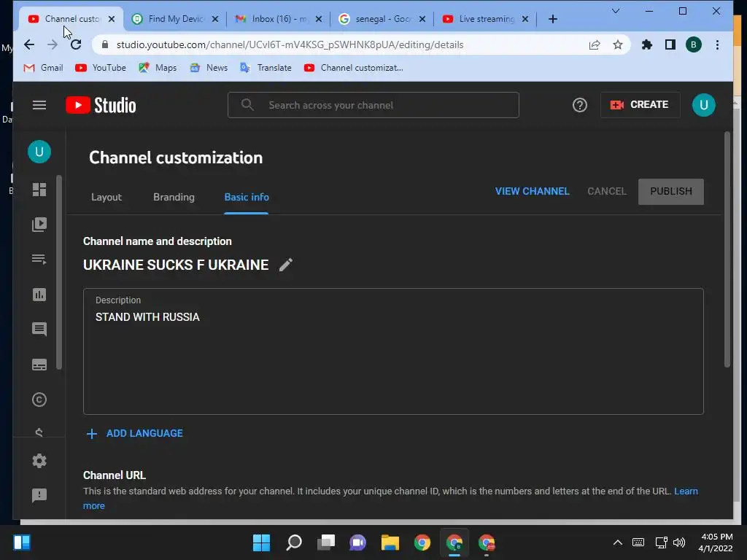Open Chrome extensions puzzle icon

tap(646, 44)
